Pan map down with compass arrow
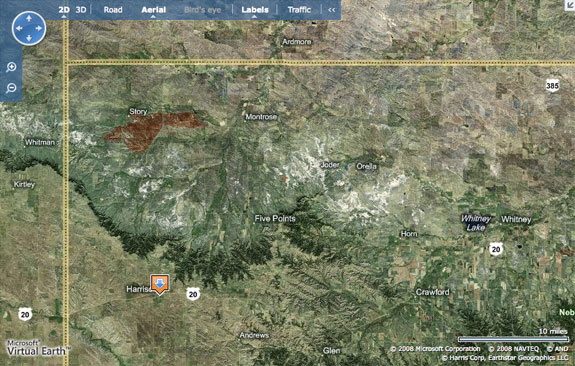Screen dimensions: 575x366 coord(29,38)
